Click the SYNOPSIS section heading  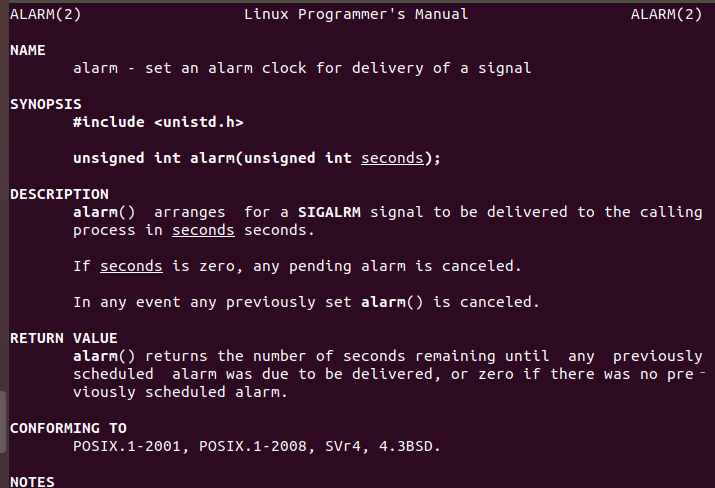[46, 104]
